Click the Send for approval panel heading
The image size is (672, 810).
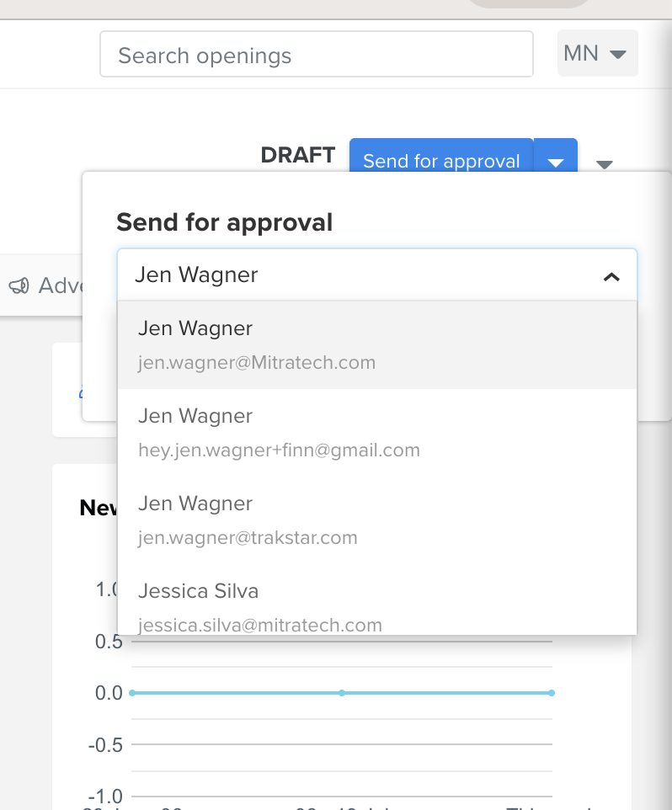coord(224,222)
